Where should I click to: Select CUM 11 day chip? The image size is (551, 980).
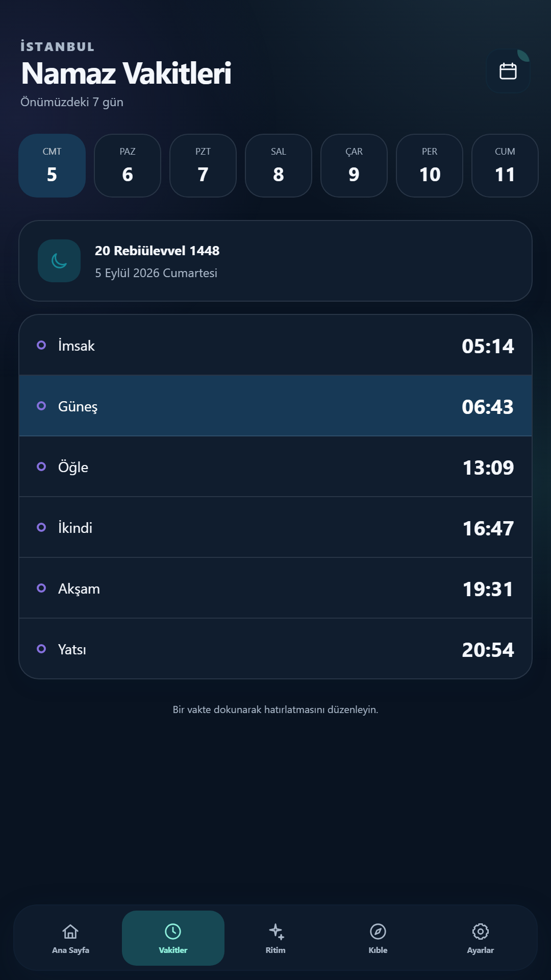tap(505, 165)
